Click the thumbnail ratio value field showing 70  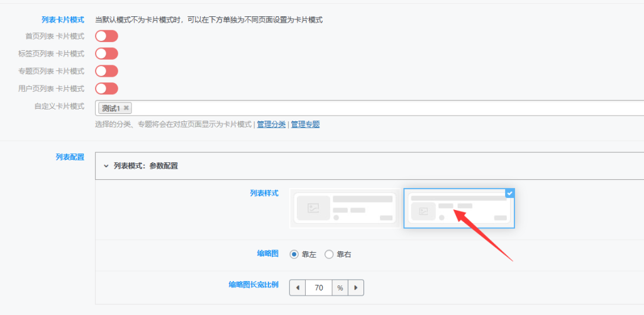click(319, 288)
